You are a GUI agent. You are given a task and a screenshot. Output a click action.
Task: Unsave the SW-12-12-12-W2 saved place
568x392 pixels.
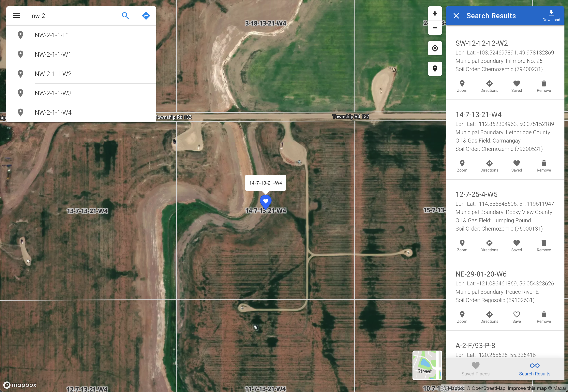point(516,86)
